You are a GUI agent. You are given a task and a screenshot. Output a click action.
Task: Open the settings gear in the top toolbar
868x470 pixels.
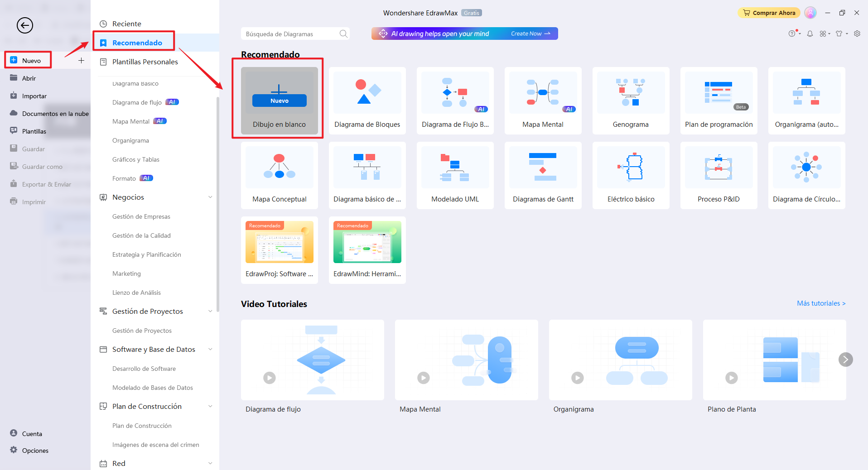[857, 34]
